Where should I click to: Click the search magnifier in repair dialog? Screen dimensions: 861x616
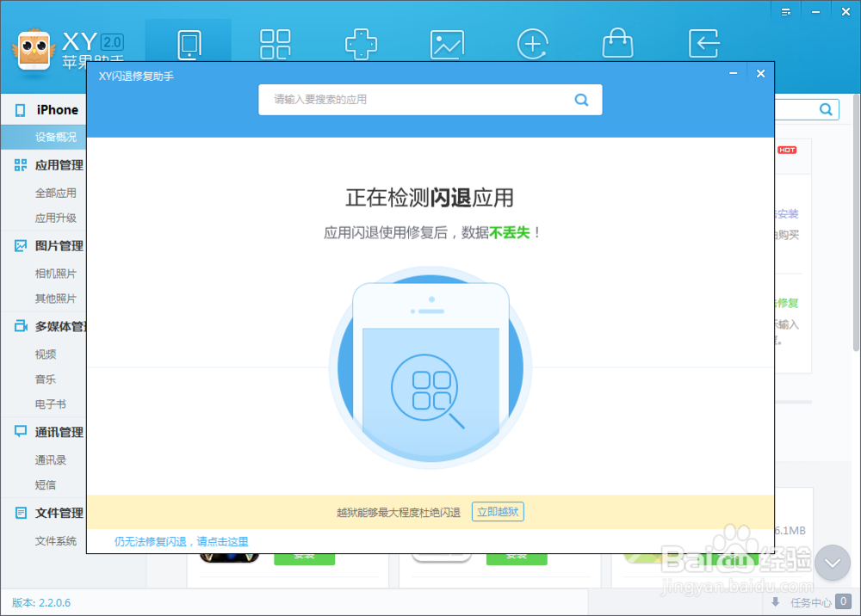[581, 100]
